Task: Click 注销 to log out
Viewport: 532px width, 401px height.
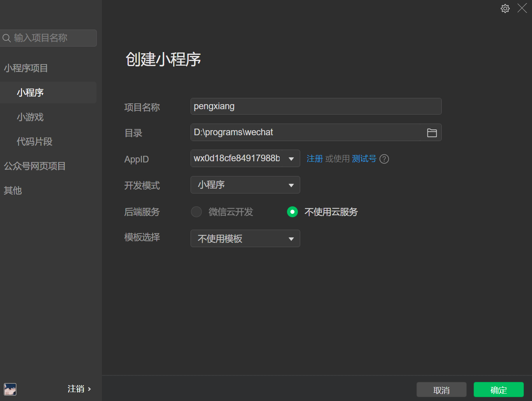Action: [77, 389]
